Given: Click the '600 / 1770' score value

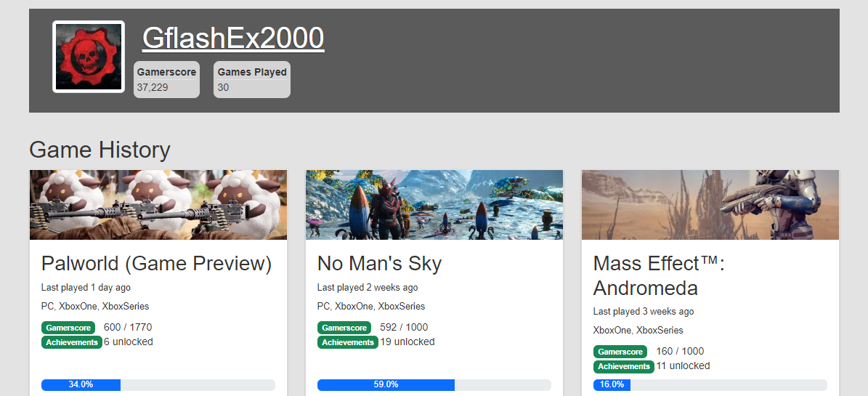Looking at the screenshot, I should tap(128, 327).
